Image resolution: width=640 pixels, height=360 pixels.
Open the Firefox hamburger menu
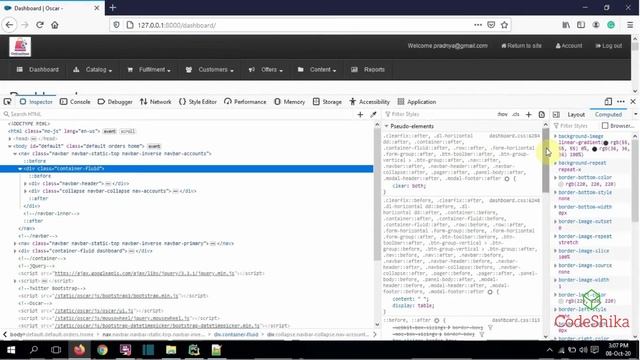point(630,25)
